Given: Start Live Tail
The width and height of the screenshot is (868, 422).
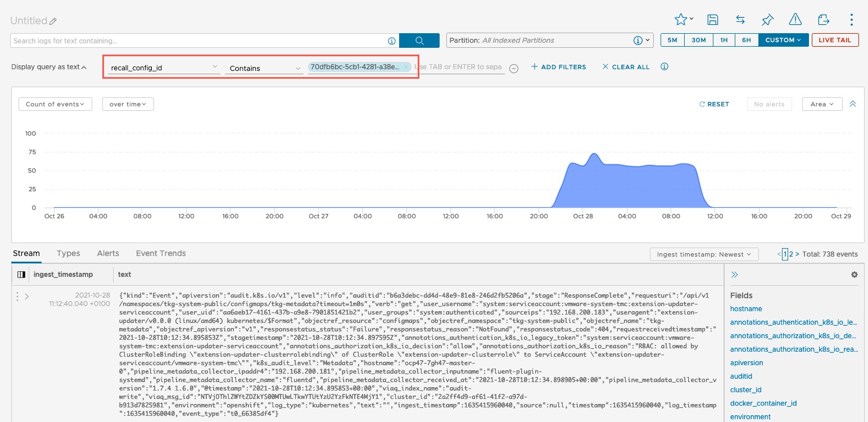Looking at the screenshot, I should pos(835,40).
